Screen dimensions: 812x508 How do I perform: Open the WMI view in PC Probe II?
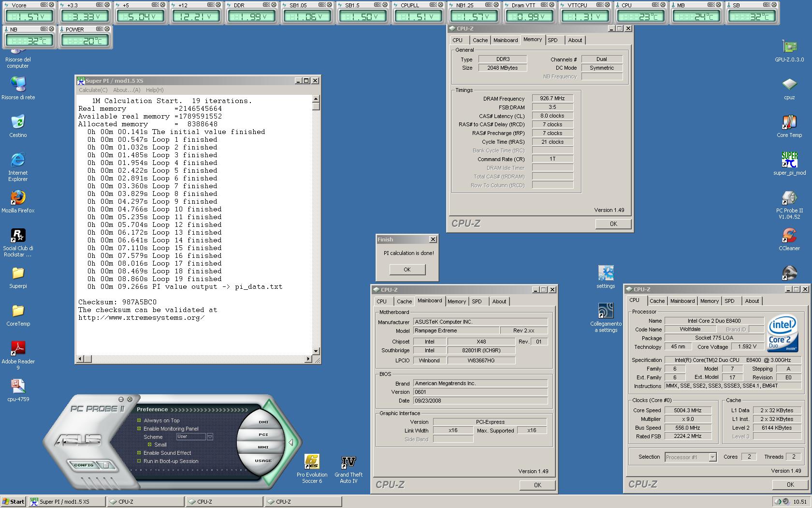point(263,447)
